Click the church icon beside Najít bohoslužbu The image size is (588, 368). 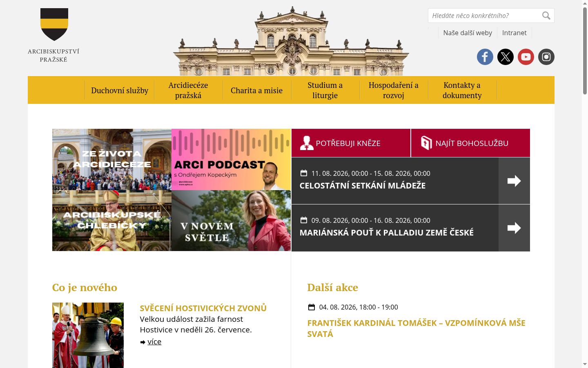coord(426,143)
